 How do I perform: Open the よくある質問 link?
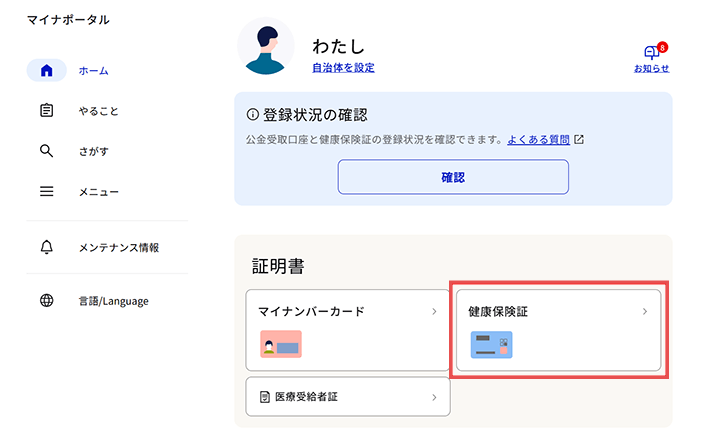point(538,140)
